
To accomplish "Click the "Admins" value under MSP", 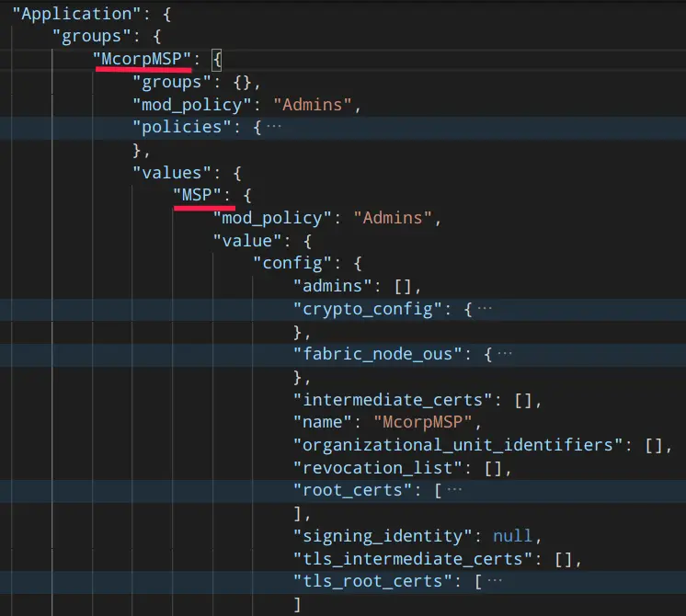I will [393, 218].
